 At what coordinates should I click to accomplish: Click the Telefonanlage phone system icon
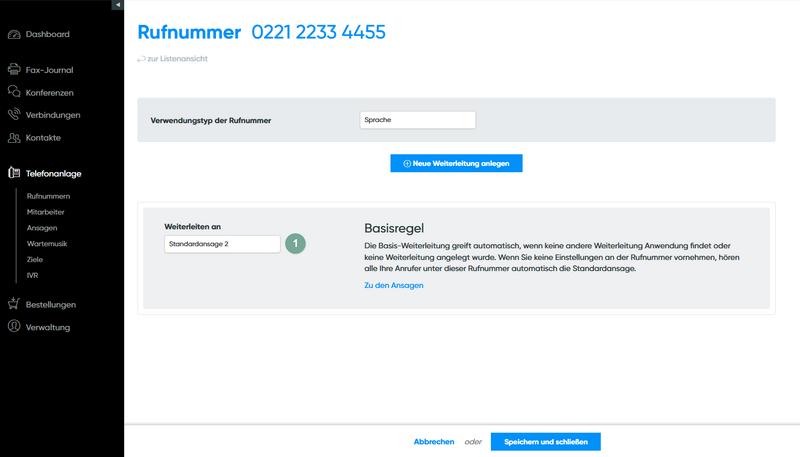[14, 173]
